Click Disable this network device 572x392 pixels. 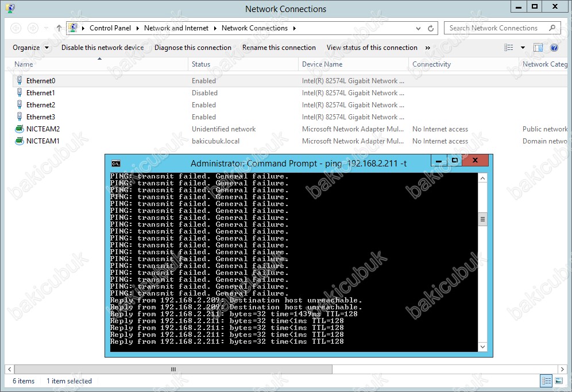[102, 48]
